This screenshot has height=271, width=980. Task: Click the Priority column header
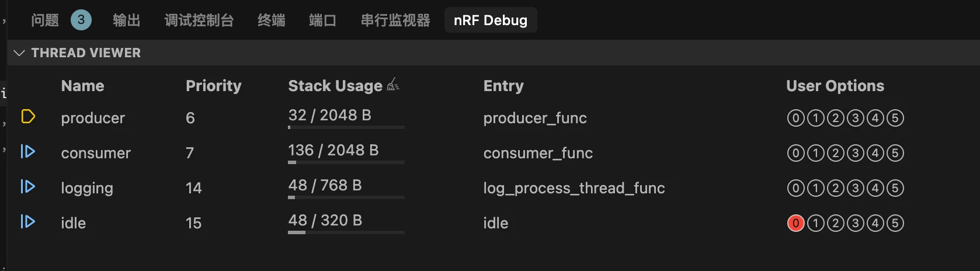(x=213, y=86)
